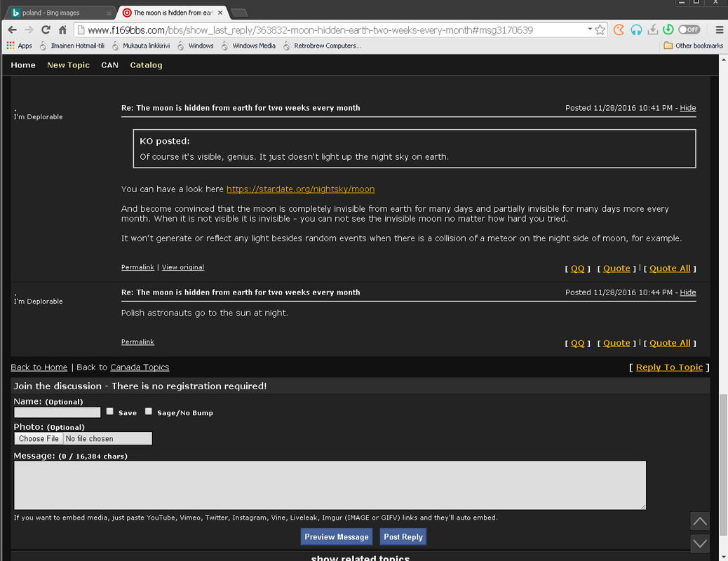728x561 pixels.
Task: Click the grey download extension icon
Action: point(653,30)
